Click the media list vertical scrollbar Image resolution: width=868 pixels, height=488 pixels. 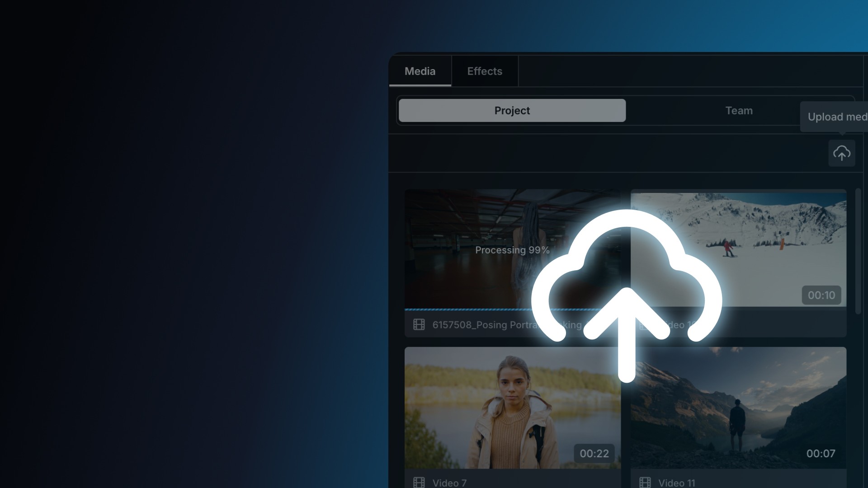click(858, 251)
